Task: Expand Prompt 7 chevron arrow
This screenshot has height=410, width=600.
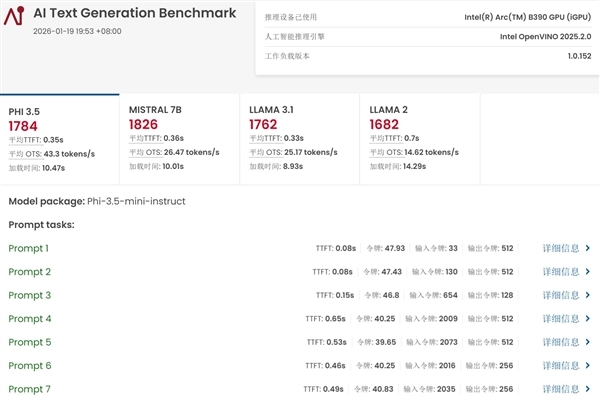Action: pos(588,389)
